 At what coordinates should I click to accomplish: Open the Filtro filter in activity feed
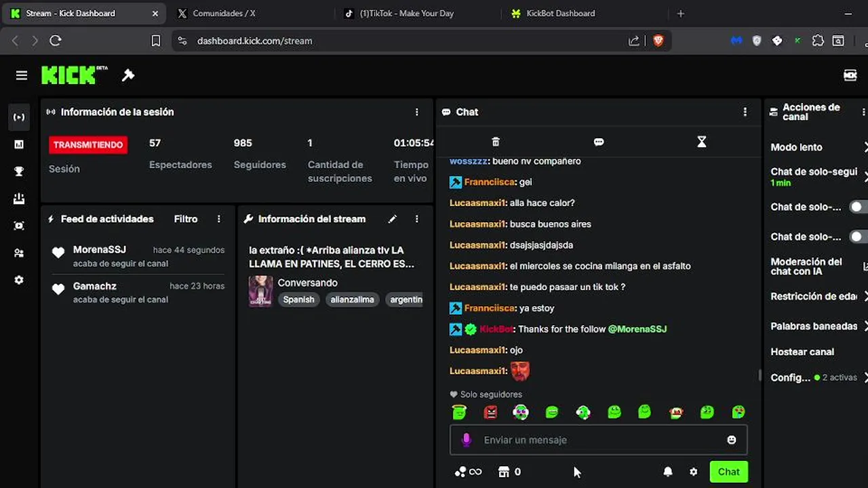[186, 219]
